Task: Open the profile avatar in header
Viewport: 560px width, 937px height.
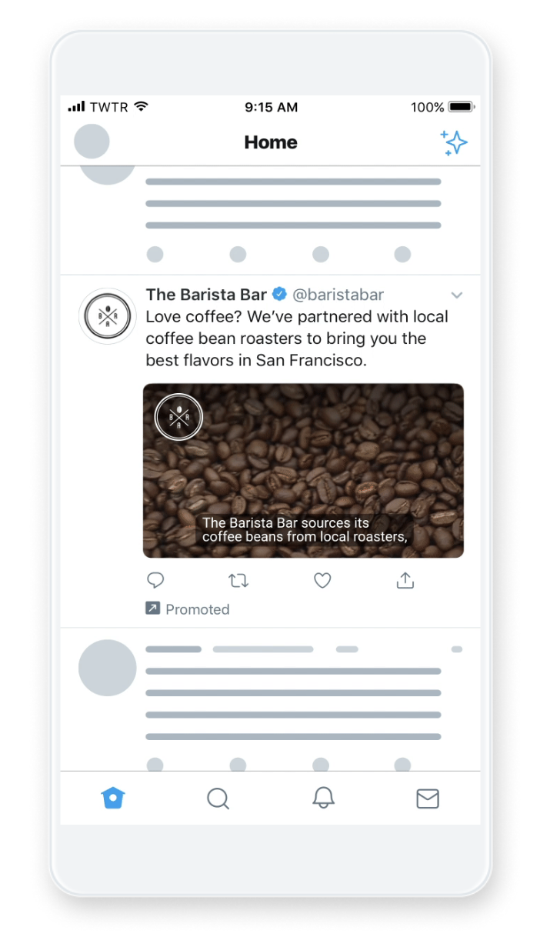Action: (92, 142)
